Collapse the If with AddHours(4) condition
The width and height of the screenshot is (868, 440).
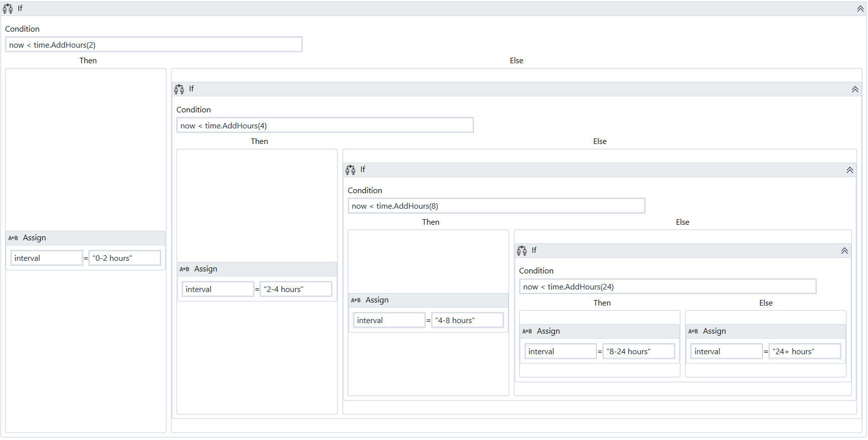pos(854,90)
